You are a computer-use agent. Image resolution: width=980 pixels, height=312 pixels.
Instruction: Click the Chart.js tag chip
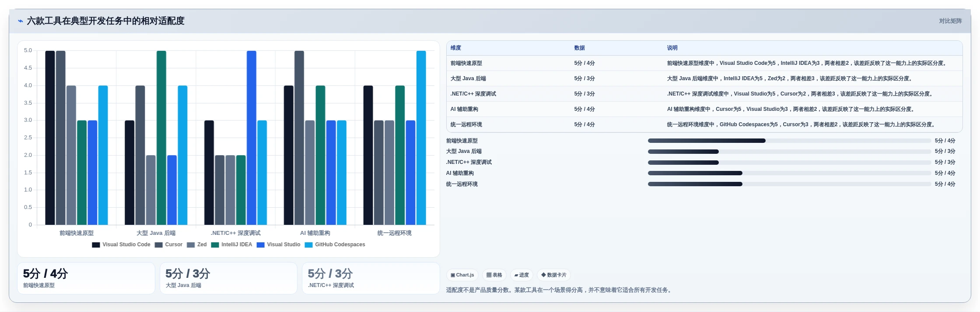tap(462, 275)
